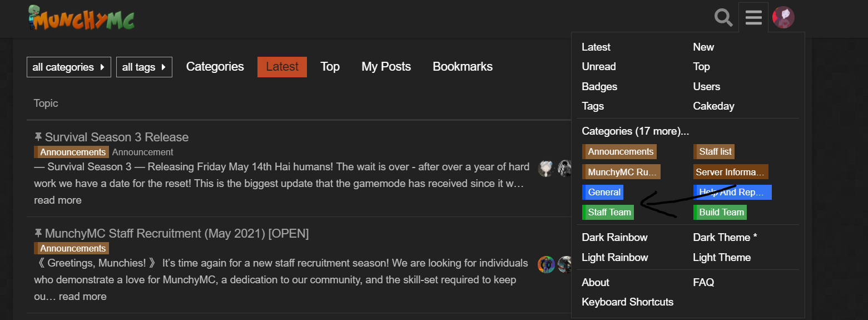Open the FAQ page

pyautogui.click(x=703, y=283)
